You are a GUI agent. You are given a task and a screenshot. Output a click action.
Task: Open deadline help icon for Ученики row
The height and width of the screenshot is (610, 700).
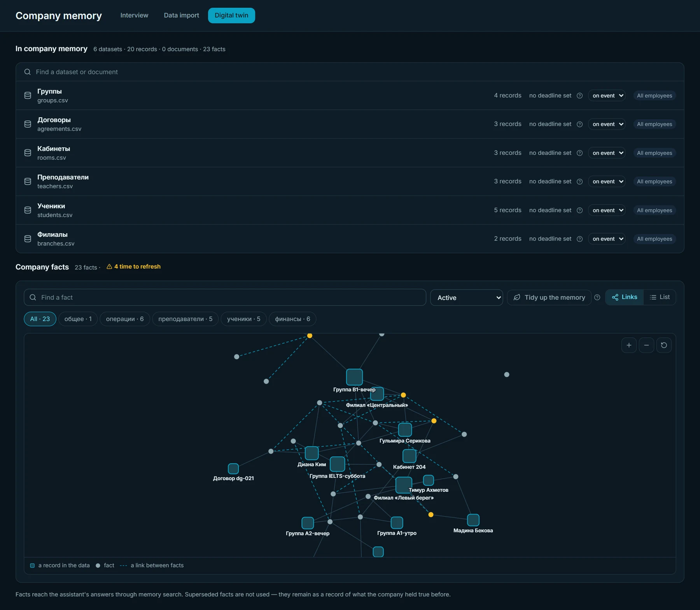tap(579, 210)
